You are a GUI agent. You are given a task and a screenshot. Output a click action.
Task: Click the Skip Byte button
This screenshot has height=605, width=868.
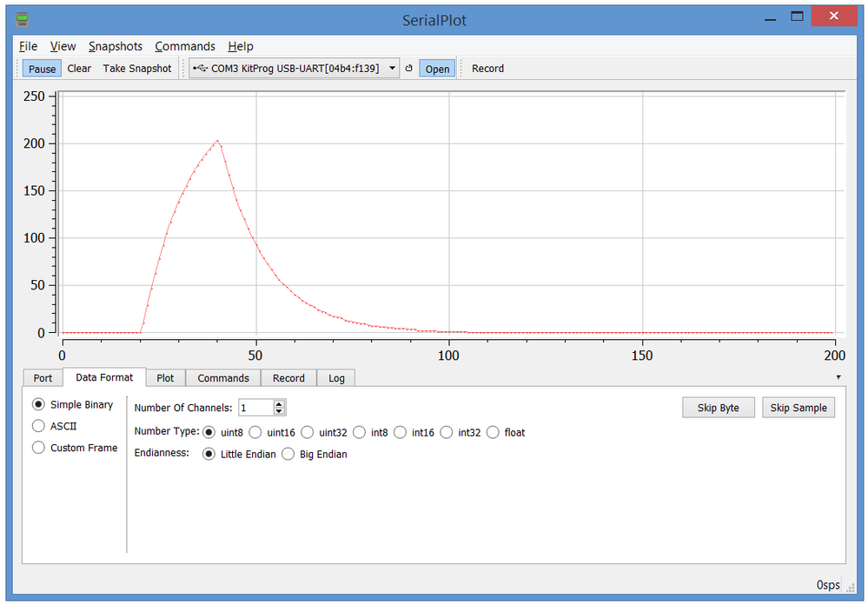pyautogui.click(x=719, y=407)
